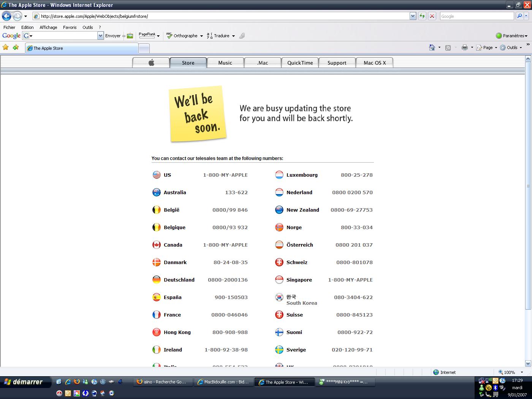Click the démarrer Start button

[x=24, y=382]
